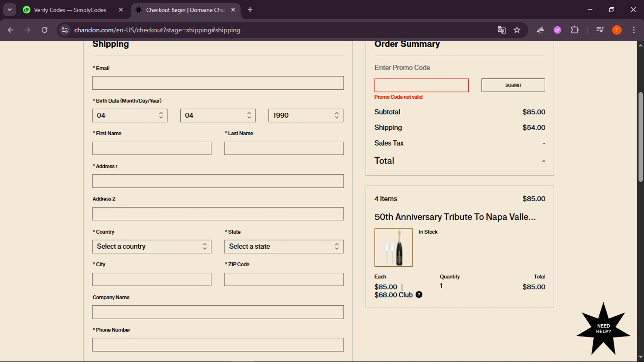This screenshot has height=362, width=644.
Task: Click the ZIP Code input field
Action: [284, 279]
